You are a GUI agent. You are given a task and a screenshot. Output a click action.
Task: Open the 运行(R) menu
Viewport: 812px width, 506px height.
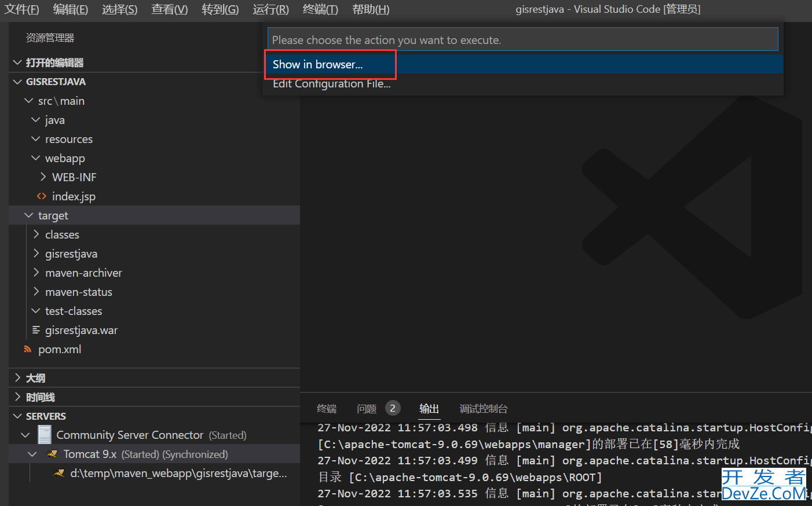270,9
